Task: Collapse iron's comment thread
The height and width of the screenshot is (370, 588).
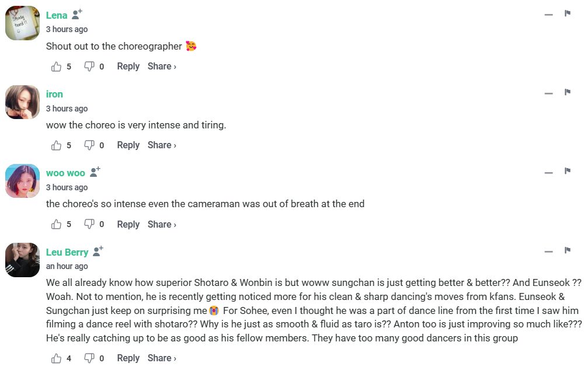Action: click(548, 93)
